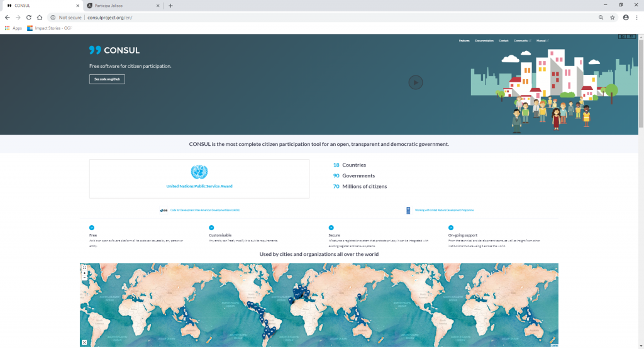Open the Documentation nav item
The image size is (644, 349).
click(484, 41)
